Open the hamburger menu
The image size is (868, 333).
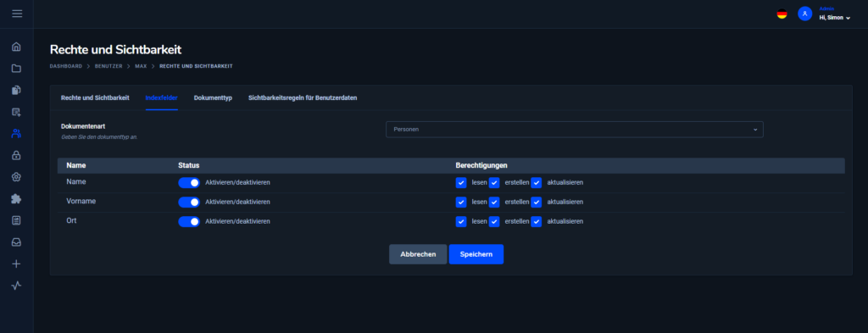[x=17, y=14]
